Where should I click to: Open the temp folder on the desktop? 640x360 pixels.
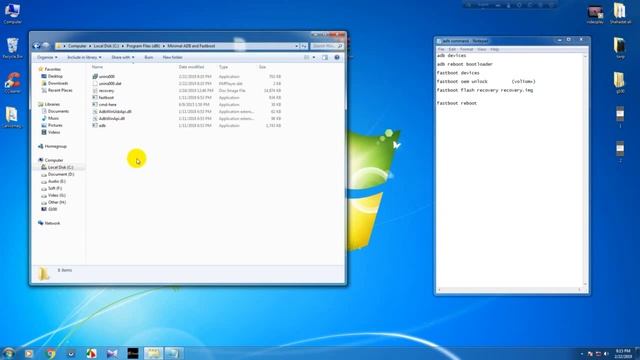[x=620, y=48]
